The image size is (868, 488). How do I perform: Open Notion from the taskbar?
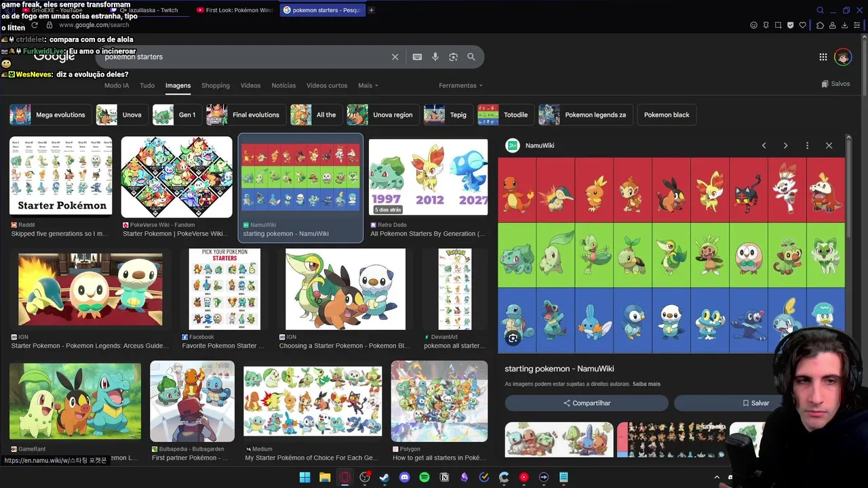(444, 477)
